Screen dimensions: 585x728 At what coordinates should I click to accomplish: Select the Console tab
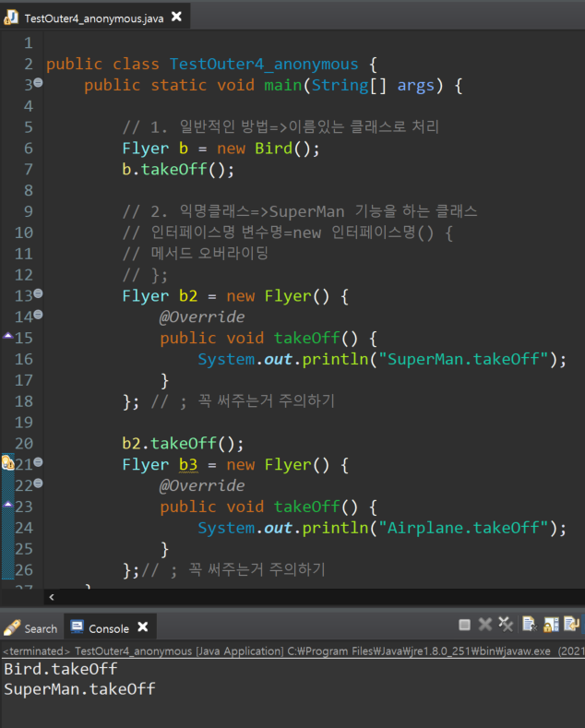tap(109, 628)
